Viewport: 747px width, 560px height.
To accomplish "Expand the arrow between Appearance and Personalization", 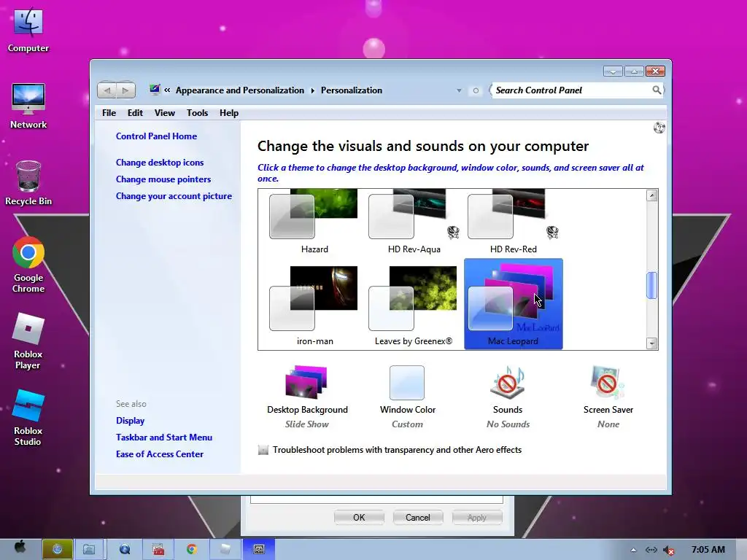I will [x=312, y=90].
